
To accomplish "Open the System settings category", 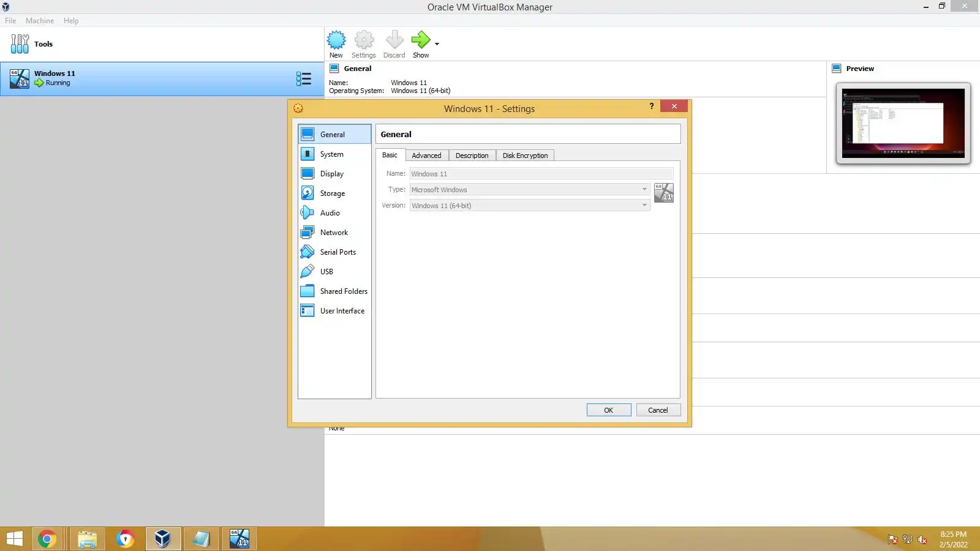I will pyautogui.click(x=334, y=154).
